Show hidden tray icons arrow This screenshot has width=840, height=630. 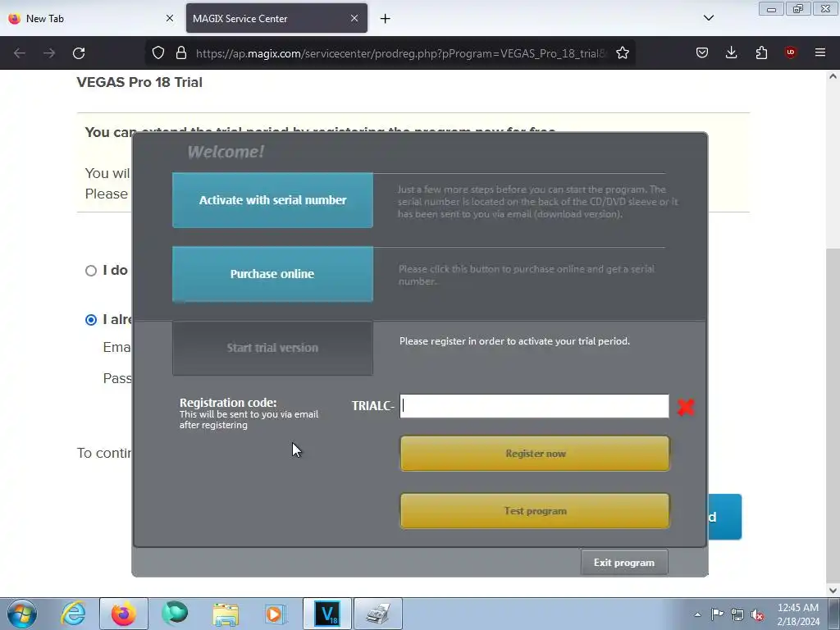coord(697,614)
